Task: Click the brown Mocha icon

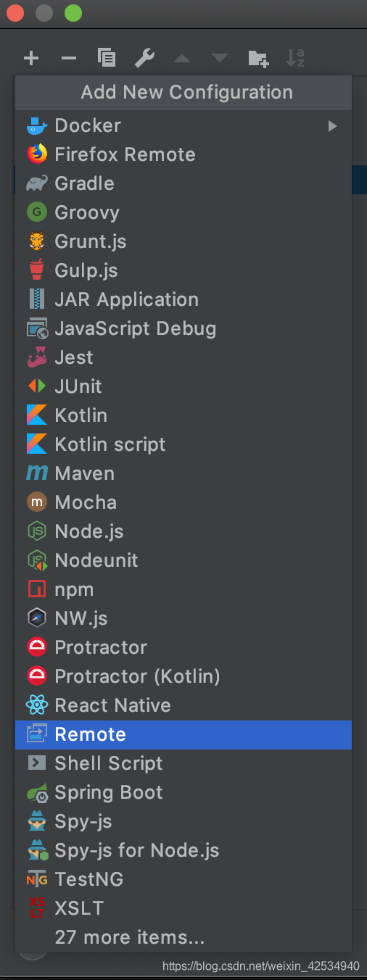Action: tap(37, 502)
